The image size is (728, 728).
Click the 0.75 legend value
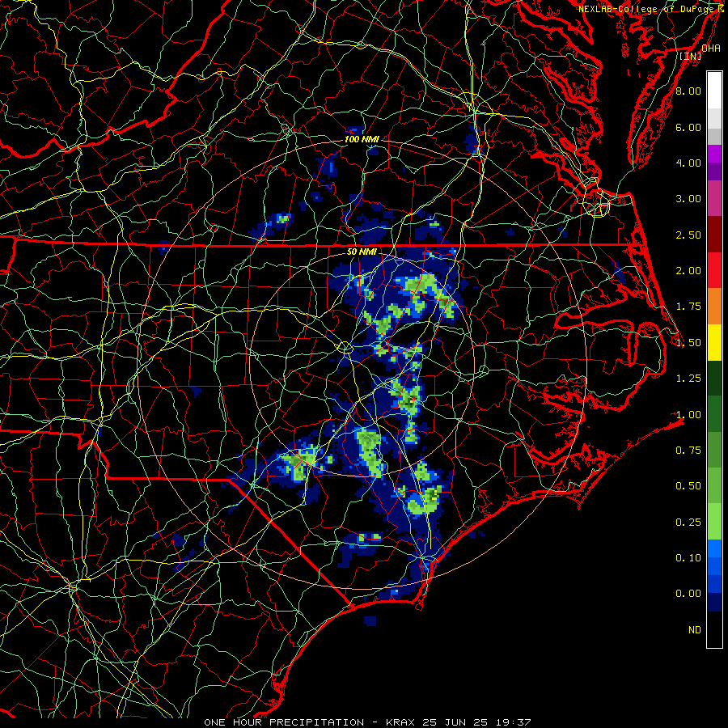688,451
